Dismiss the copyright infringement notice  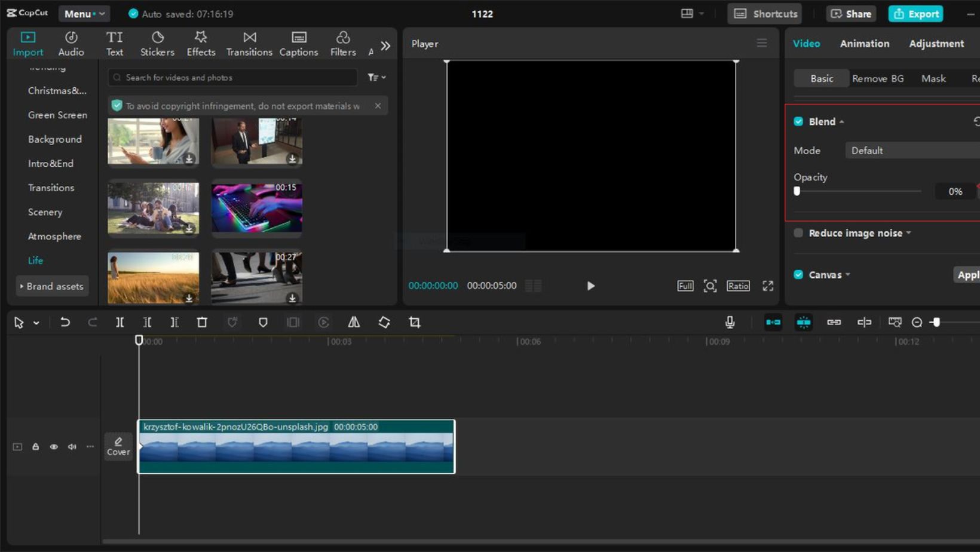[x=378, y=106]
